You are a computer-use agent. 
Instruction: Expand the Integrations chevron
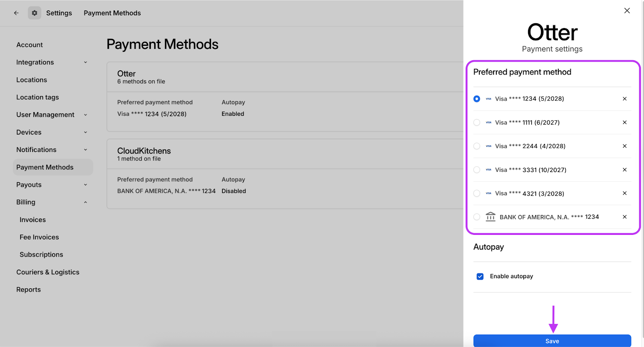(85, 62)
